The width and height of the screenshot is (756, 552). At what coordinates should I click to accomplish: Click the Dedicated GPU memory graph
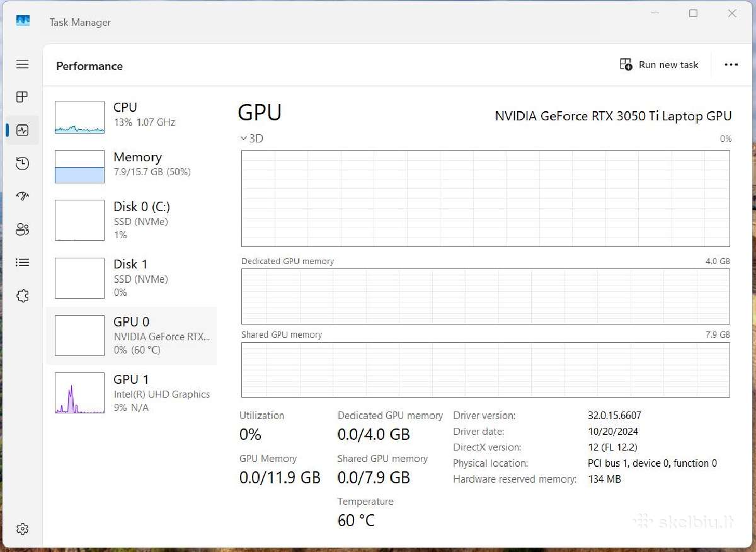485,296
